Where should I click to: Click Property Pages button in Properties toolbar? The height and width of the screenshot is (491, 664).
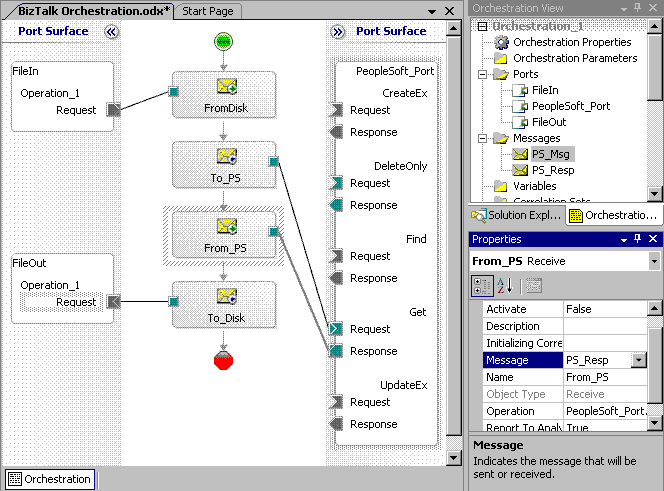tap(534, 286)
